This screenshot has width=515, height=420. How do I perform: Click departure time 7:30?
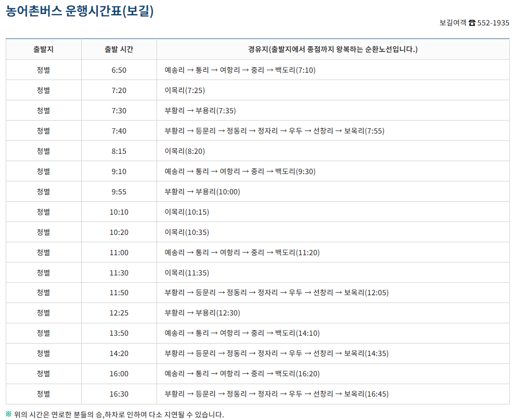(119, 111)
